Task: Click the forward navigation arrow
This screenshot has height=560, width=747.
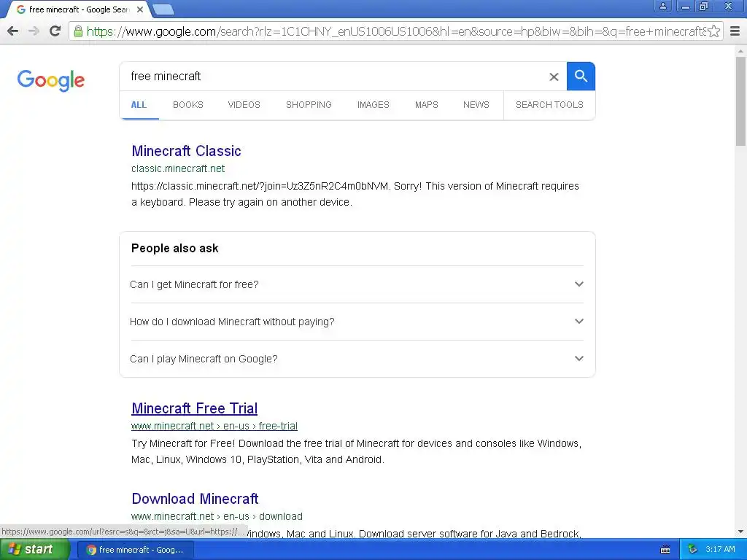Action: click(34, 31)
